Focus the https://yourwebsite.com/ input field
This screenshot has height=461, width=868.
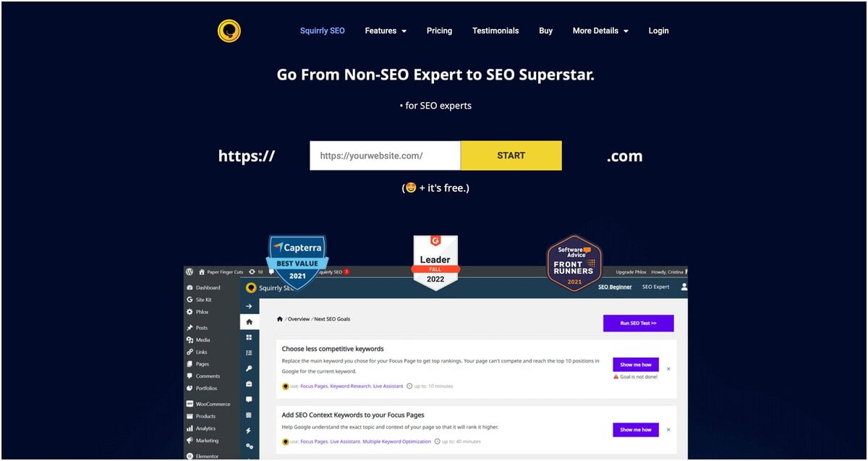click(385, 156)
